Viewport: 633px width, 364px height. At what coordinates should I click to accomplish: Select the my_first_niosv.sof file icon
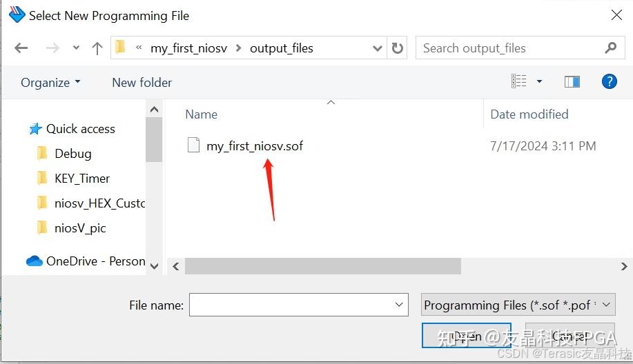(x=193, y=145)
